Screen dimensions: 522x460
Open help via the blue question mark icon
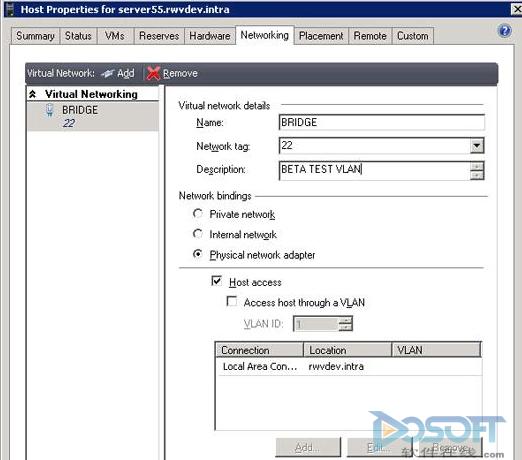pos(504,31)
